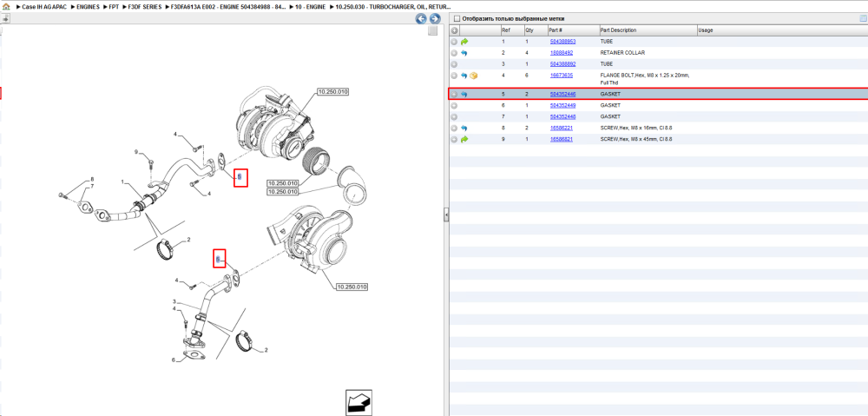
Task: Open part number link for ref 6 GASKET
Action: coord(562,105)
